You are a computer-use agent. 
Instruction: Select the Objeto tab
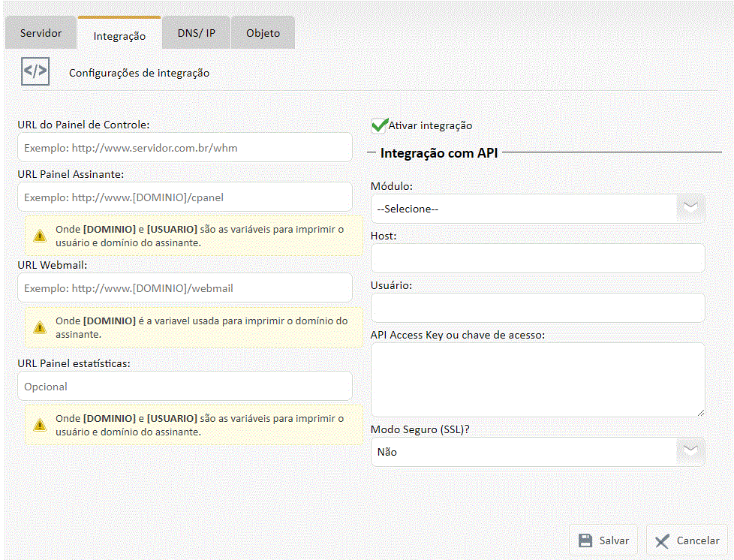[263, 33]
